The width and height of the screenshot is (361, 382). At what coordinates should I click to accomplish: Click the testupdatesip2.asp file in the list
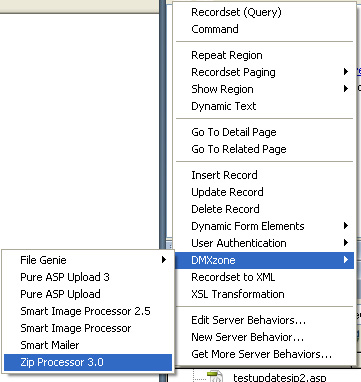tap(279, 378)
